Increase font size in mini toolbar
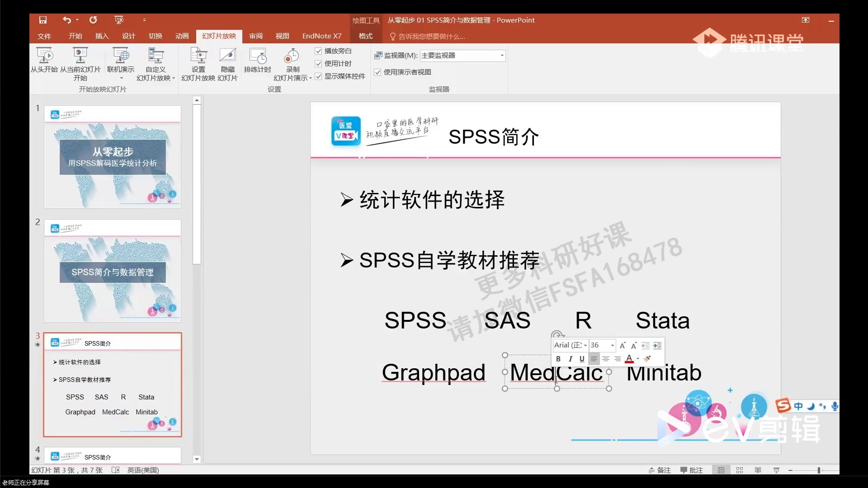868x488 pixels. click(x=623, y=345)
